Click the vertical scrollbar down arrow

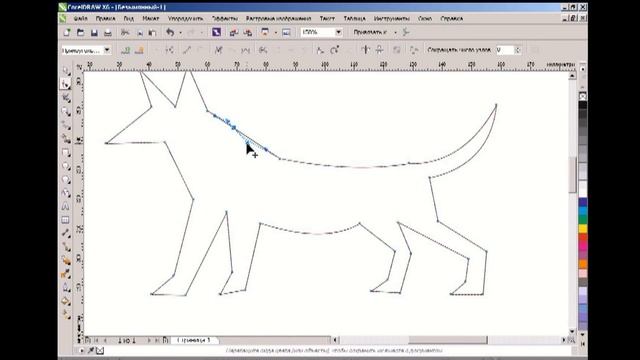pyautogui.click(x=572, y=331)
